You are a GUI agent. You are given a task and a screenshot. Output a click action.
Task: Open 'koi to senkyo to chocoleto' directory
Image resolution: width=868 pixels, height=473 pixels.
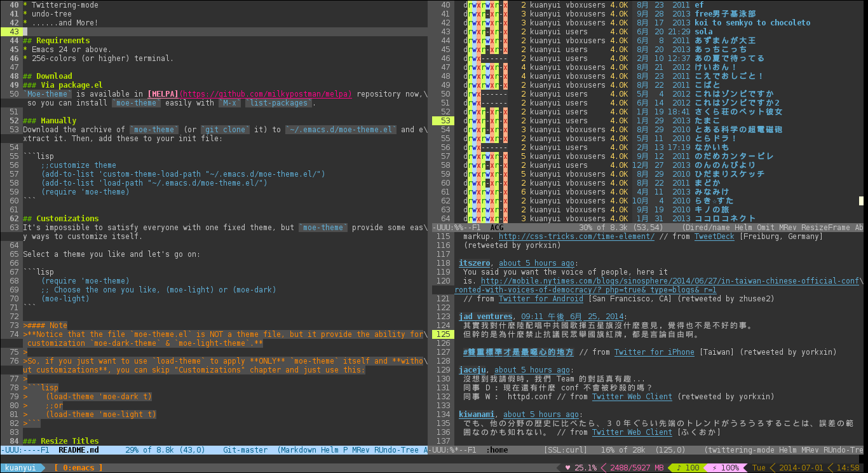coord(752,23)
